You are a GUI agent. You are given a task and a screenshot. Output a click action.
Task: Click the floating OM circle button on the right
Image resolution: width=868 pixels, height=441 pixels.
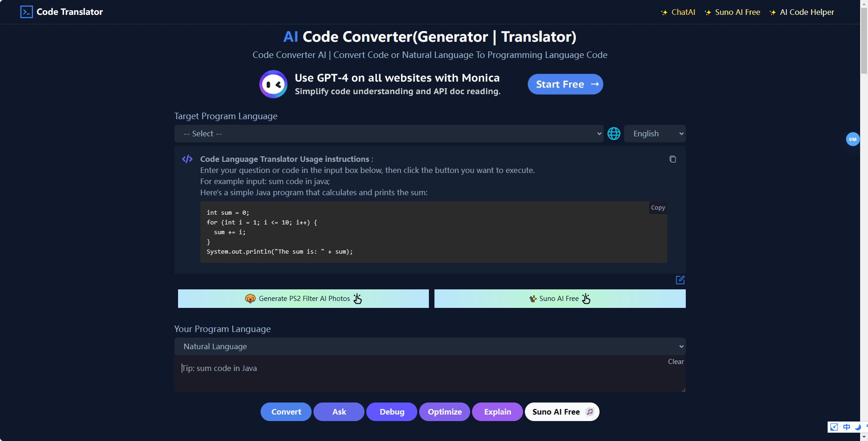tap(853, 139)
